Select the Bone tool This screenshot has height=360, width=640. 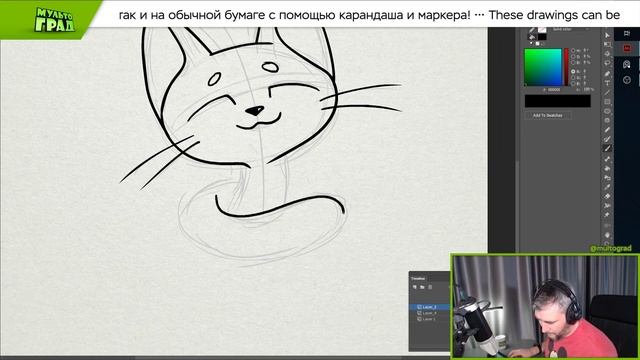pos(607,159)
